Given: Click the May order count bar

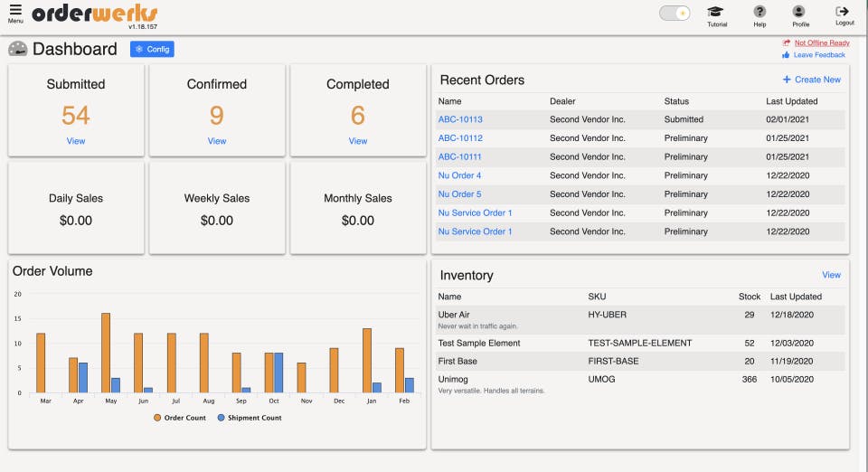Looking at the screenshot, I should pyautogui.click(x=106, y=353).
